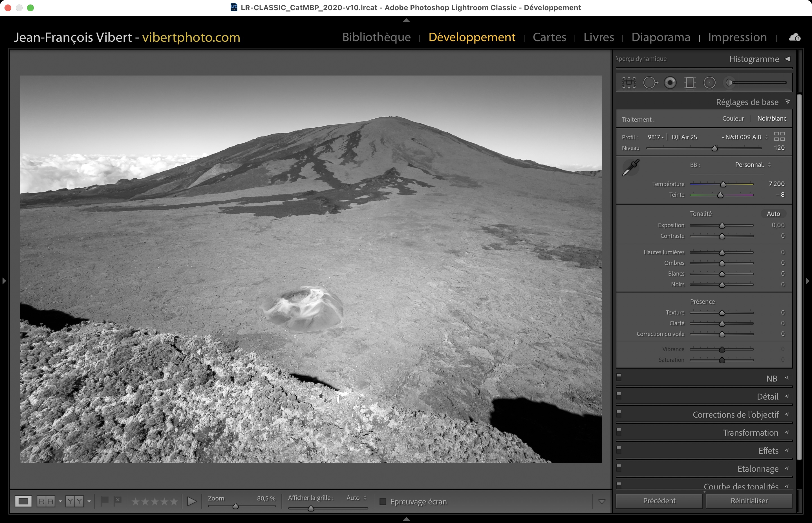This screenshot has width=812, height=523.
Task: Select the Graduated filter tool
Action: [x=690, y=83]
